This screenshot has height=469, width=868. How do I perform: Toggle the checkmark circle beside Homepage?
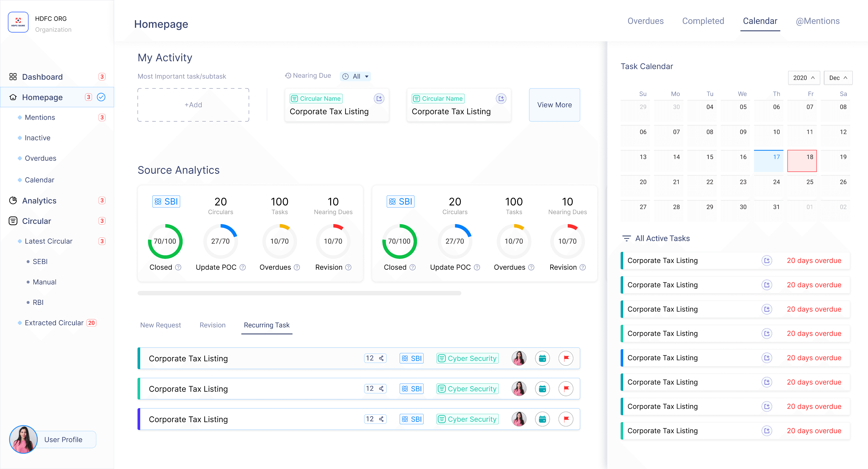(101, 97)
